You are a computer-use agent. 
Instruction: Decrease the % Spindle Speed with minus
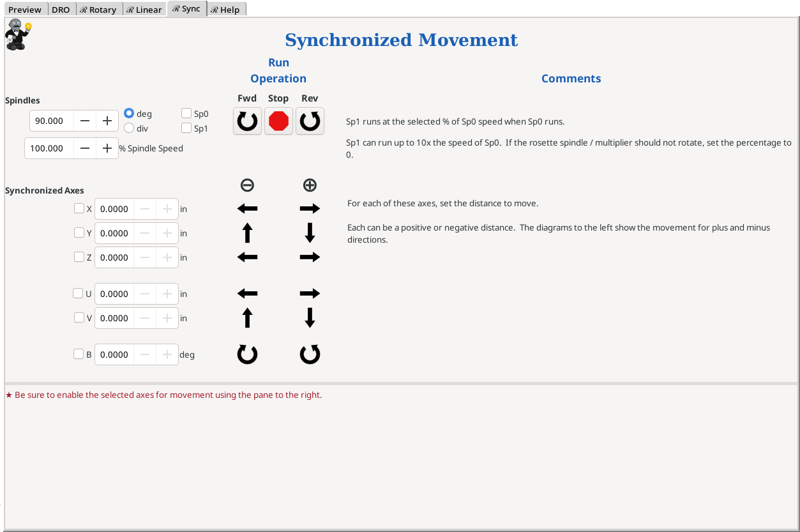(x=85, y=148)
